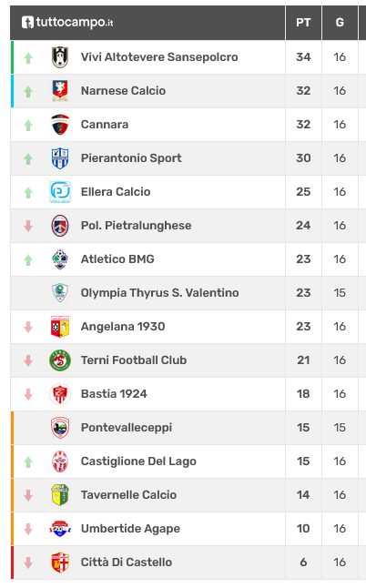This screenshot has width=366, height=588.
Task: Click Pol. Pietralunghese points value 24
Action: (x=303, y=226)
